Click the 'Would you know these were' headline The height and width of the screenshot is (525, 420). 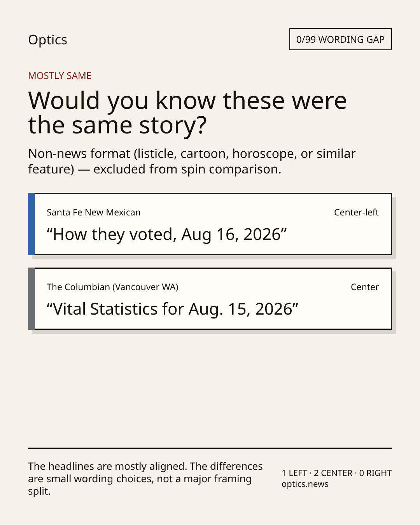coord(187,100)
